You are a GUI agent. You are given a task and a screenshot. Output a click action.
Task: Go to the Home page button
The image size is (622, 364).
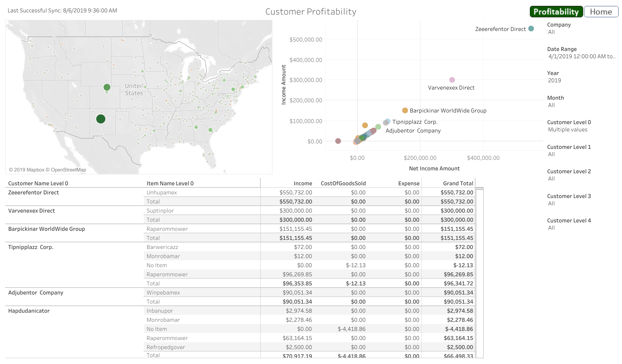[601, 12]
